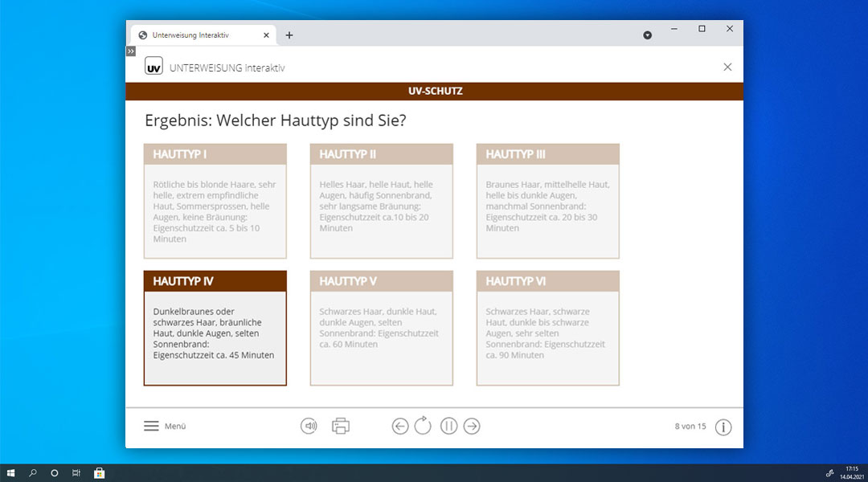The height and width of the screenshot is (482, 868).
Task: Open a new browser tab
Action: 289,35
